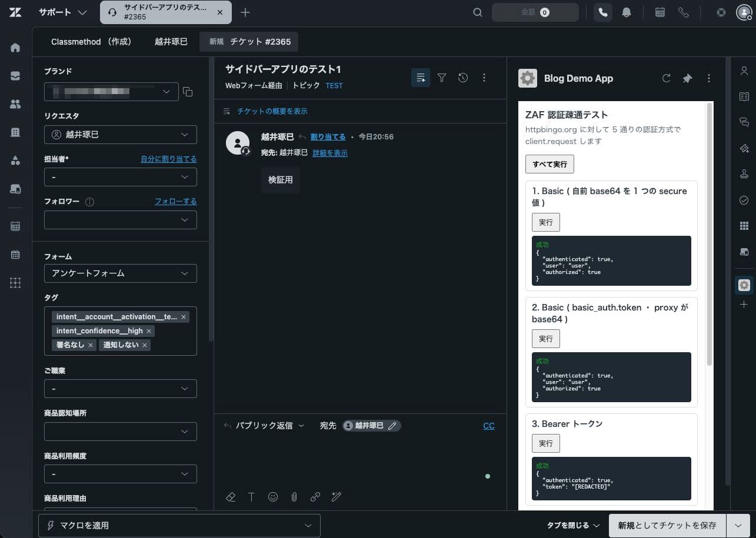Toggle text formatting T icon

[x=251, y=497]
